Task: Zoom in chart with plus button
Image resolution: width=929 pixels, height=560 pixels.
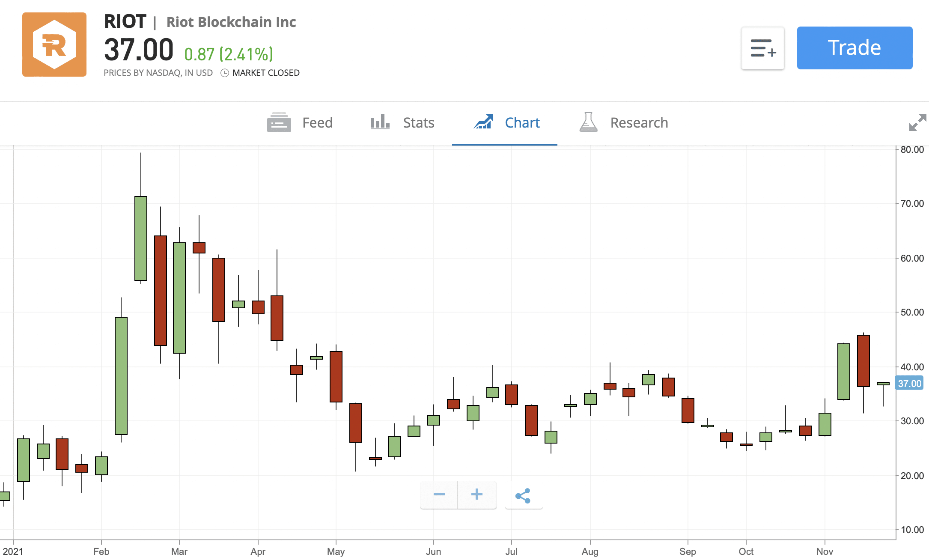Action: [477, 495]
